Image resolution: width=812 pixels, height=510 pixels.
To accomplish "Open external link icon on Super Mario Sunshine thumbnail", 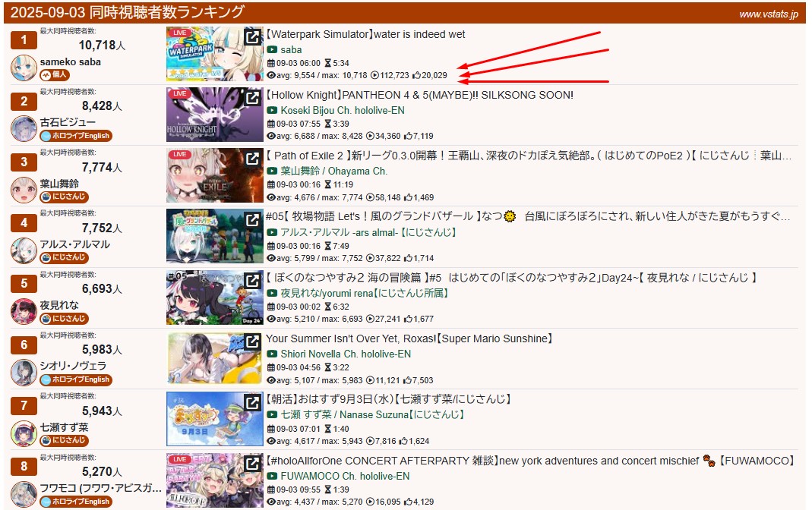I will point(252,341).
